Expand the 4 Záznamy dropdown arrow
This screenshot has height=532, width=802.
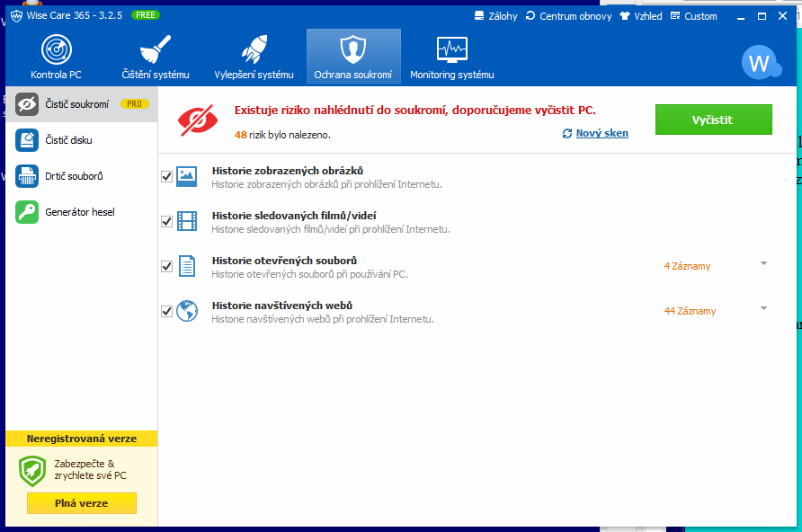(763, 263)
